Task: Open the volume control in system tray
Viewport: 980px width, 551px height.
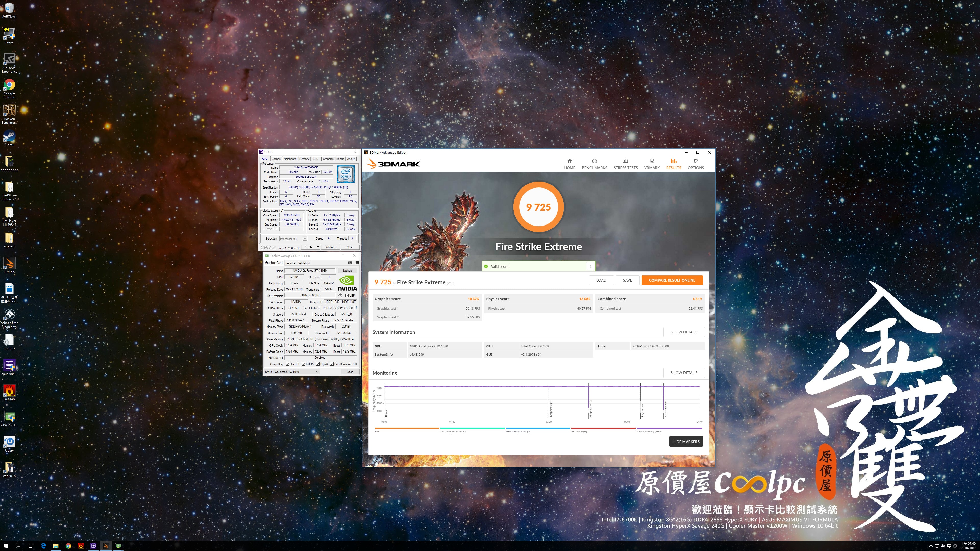Action: click(943, 546)
